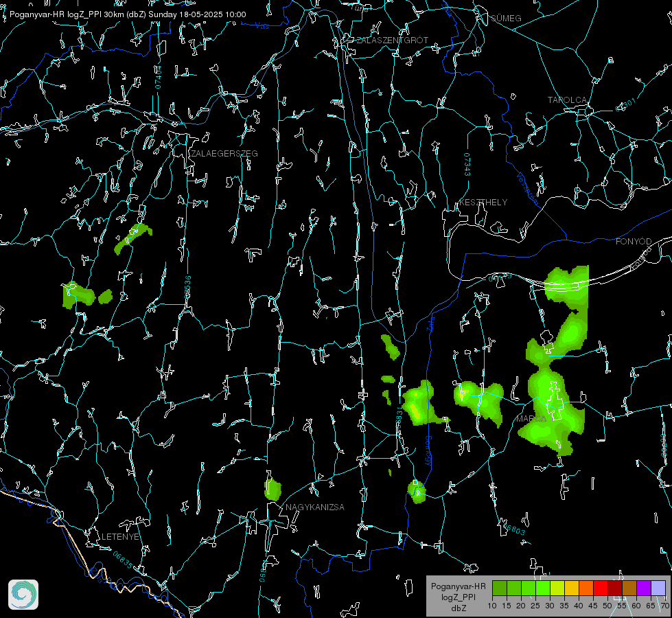Select the 65-70 dBZ lavender legend swatch
The height and width of the screenshot is (618, 672).
[658, 588]
